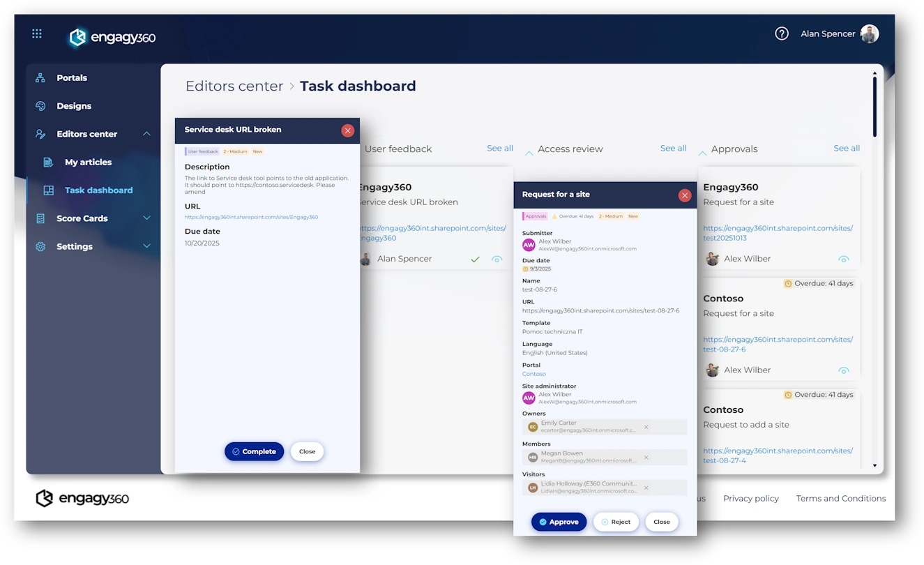Toggle eye icon on test-08-27-6 card
Image resolution: width=924 pixels, height=565 pixels.
pos(843,370)
